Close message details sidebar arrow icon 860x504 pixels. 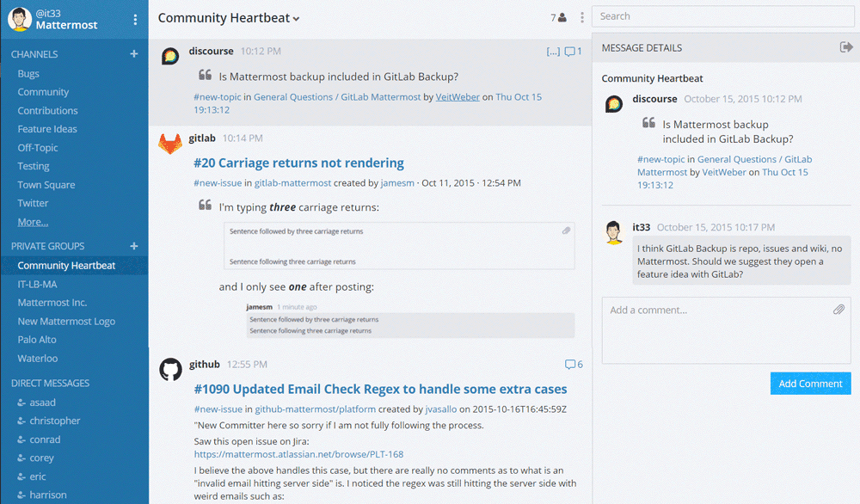(x=846, y=47)
